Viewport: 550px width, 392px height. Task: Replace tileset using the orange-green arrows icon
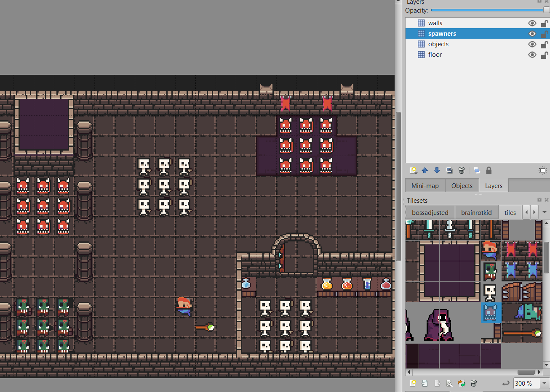tap(462, 383)
